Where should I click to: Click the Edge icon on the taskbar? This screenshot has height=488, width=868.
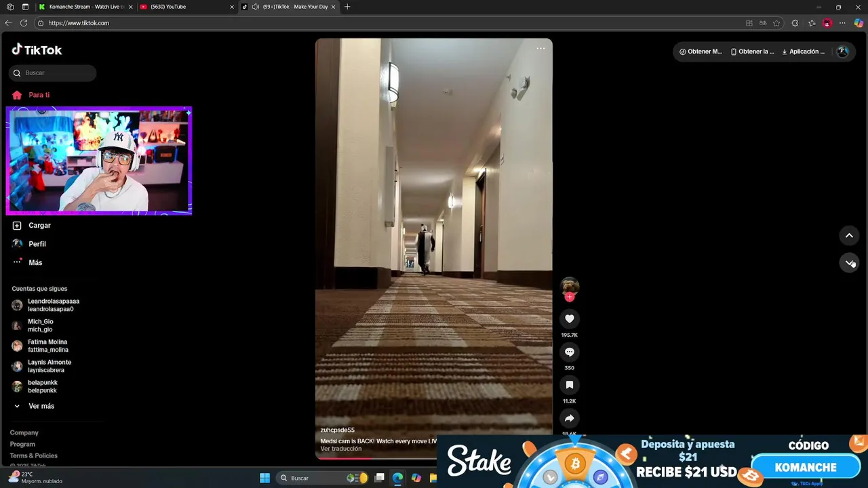(397, 478)
